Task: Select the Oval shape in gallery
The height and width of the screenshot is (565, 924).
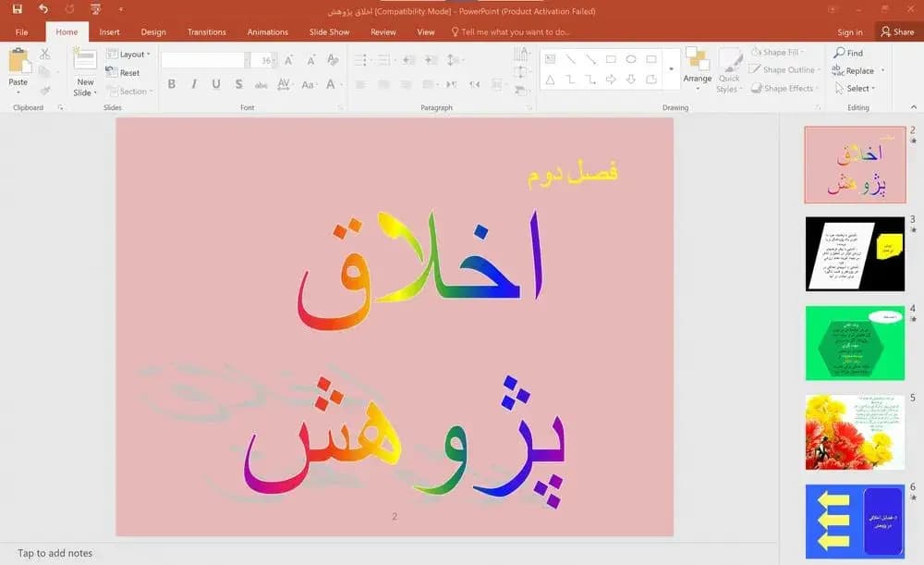Action: pyautogui.click(x=631, y=59)
